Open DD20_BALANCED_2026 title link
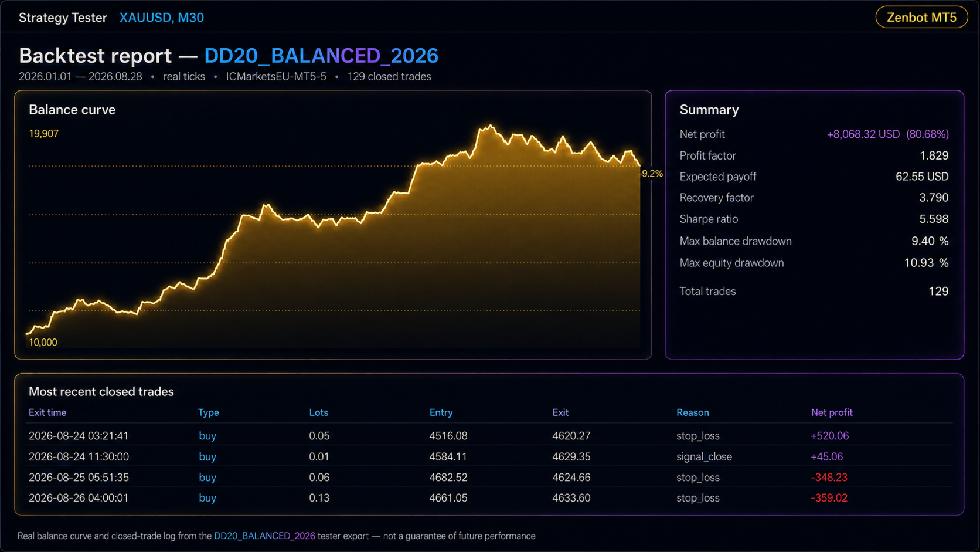 tap(321, 56)
